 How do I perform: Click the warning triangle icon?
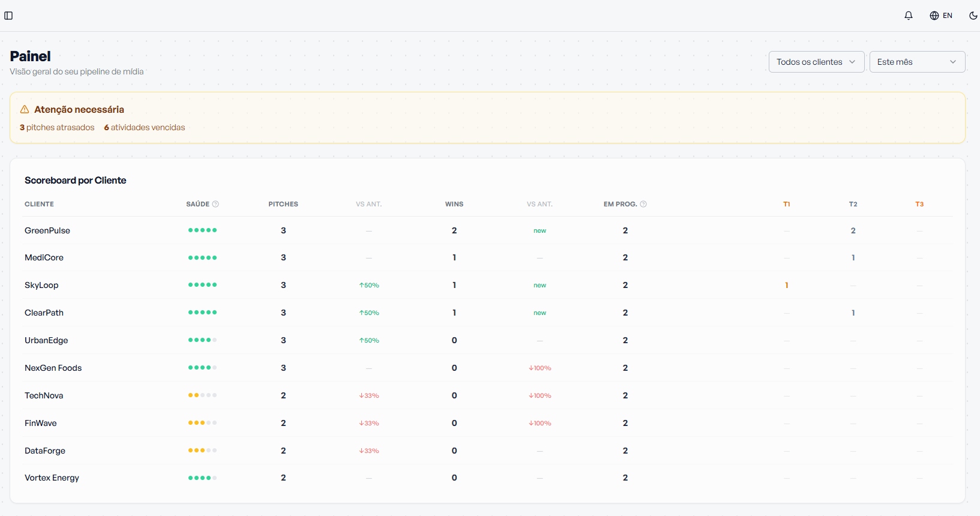click(x=25, y=109)
